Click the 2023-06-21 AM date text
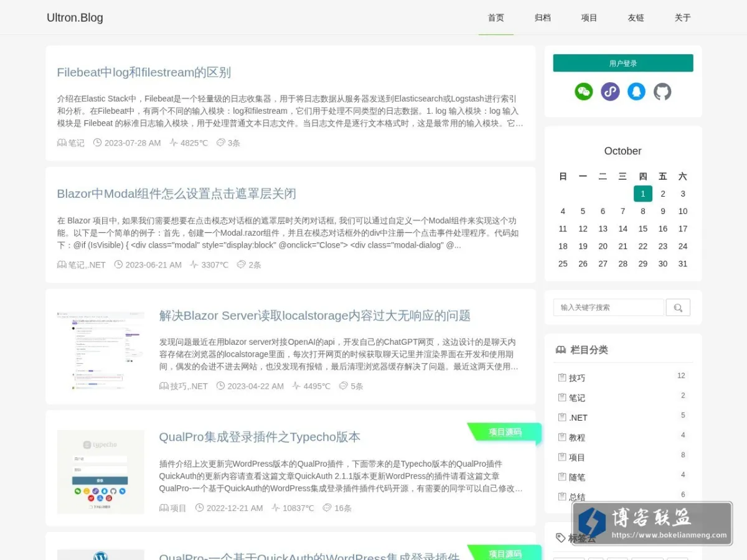This screenshot has width=747, height=560. coord(154,264)
